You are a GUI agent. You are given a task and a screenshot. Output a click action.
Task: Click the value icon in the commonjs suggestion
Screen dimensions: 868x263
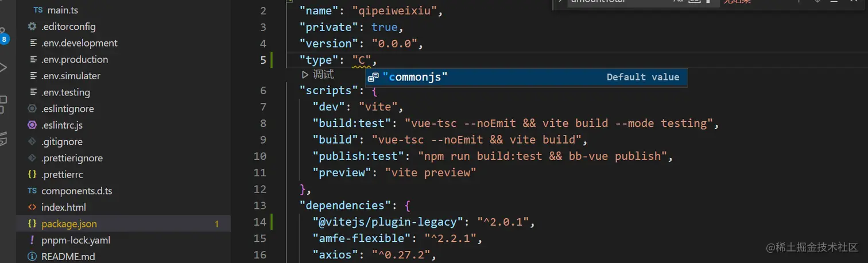[x=373, y=77]
